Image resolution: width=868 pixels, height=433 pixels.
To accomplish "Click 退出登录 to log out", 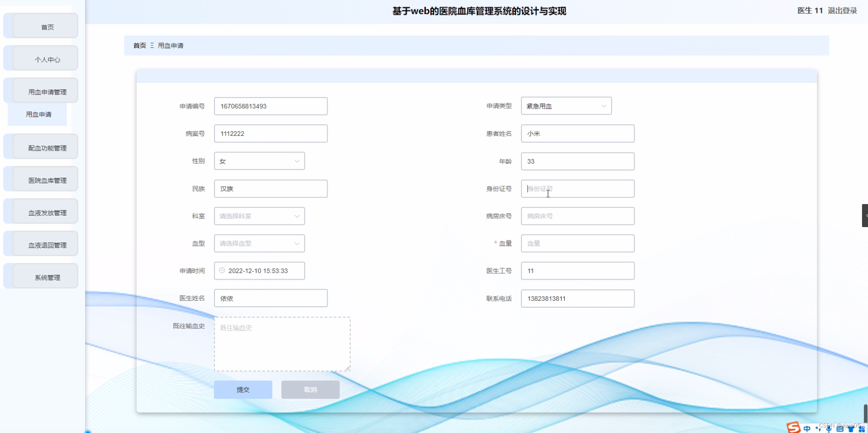I will 842,10.
